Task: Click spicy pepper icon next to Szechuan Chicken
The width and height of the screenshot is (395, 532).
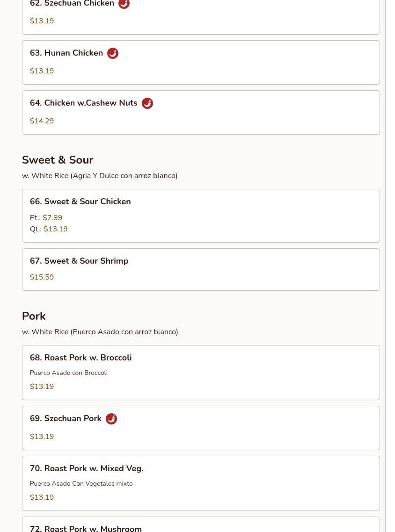Action: [x=124, y=4]
